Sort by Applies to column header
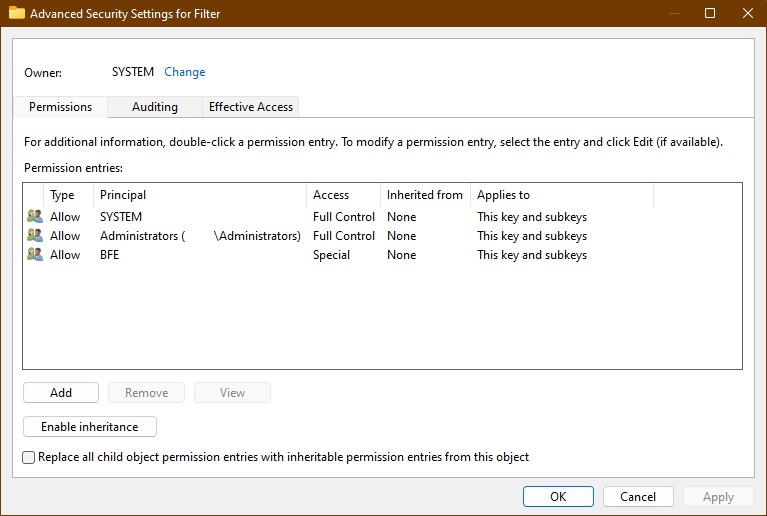 [x=562, y=195]
